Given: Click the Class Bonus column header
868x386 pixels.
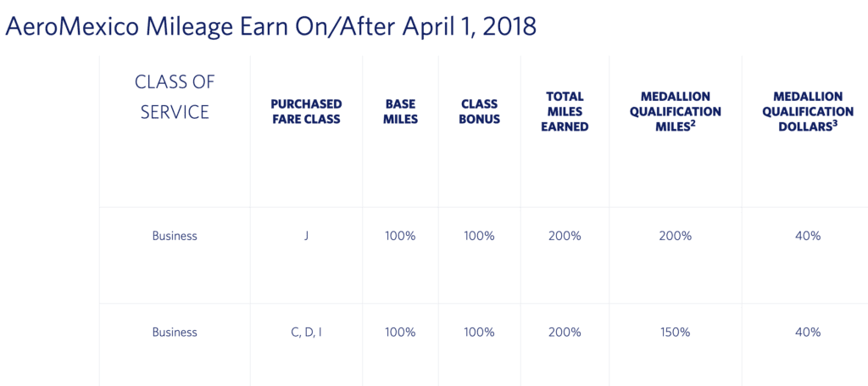Looking at the screenshot, I should pyautogui.click(x=480, y=111).
